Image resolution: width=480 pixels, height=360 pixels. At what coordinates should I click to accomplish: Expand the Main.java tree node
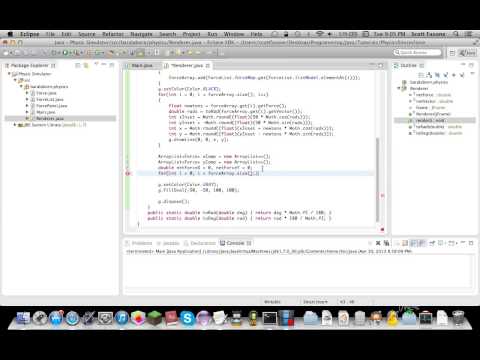pos(27,112)
